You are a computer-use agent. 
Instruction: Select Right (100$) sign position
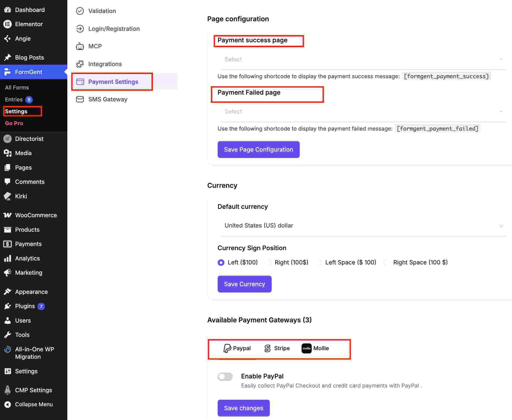click(x=268, y=263)
